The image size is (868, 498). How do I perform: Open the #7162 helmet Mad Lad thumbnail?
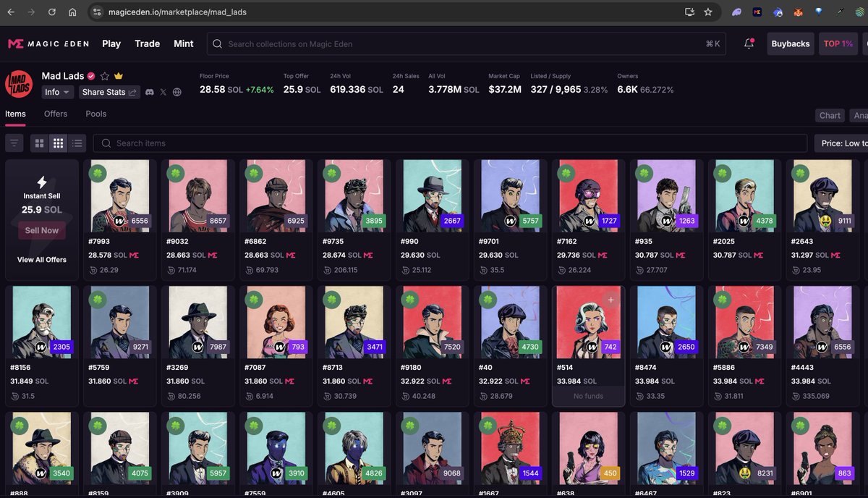588,195
